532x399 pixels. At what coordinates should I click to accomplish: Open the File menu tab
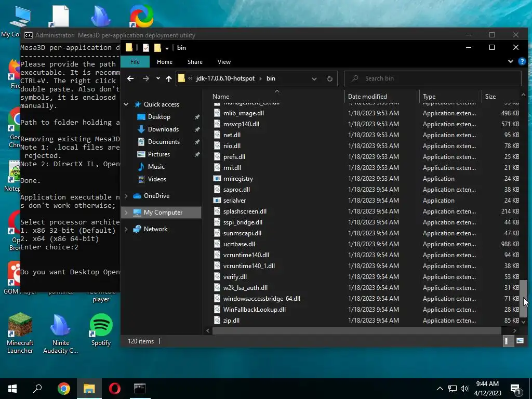click(135, 62)
